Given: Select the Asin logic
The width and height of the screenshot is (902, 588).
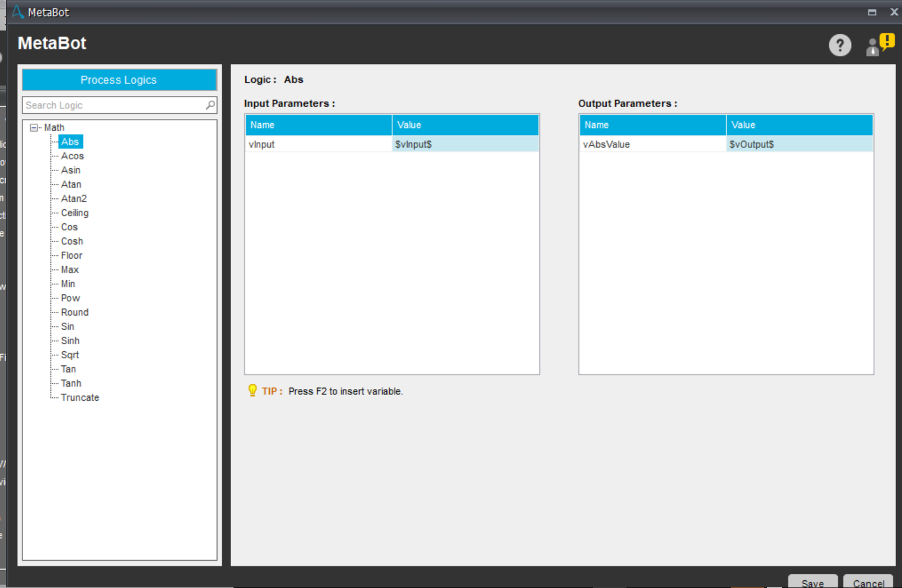Looking at the screenshot, I should click(71, 170).
